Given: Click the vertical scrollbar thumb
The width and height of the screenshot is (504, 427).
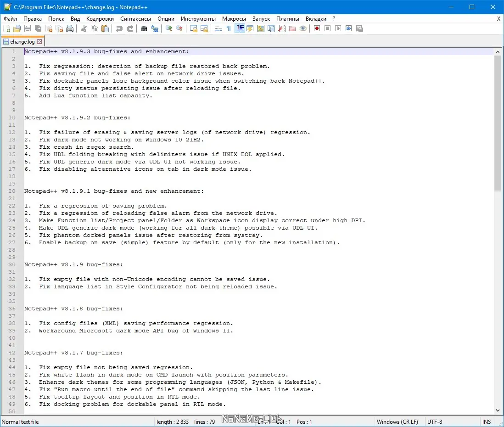Looking at the screenshot, I should (x=498, y=124).
